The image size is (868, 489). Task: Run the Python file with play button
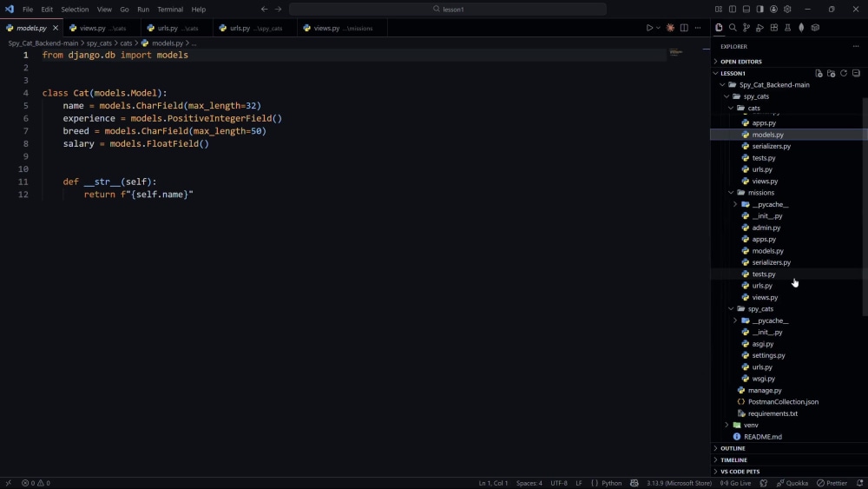coord(649,28)
